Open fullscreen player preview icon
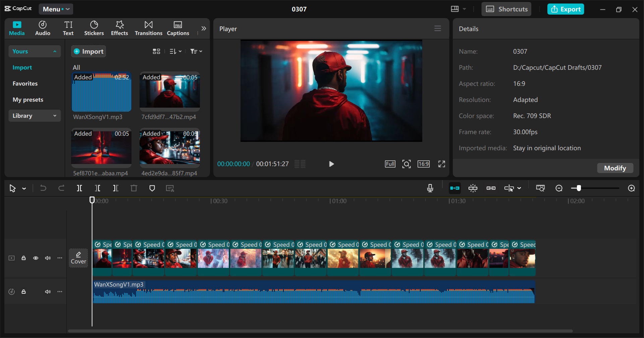644x338 pixels. point(441,164)
